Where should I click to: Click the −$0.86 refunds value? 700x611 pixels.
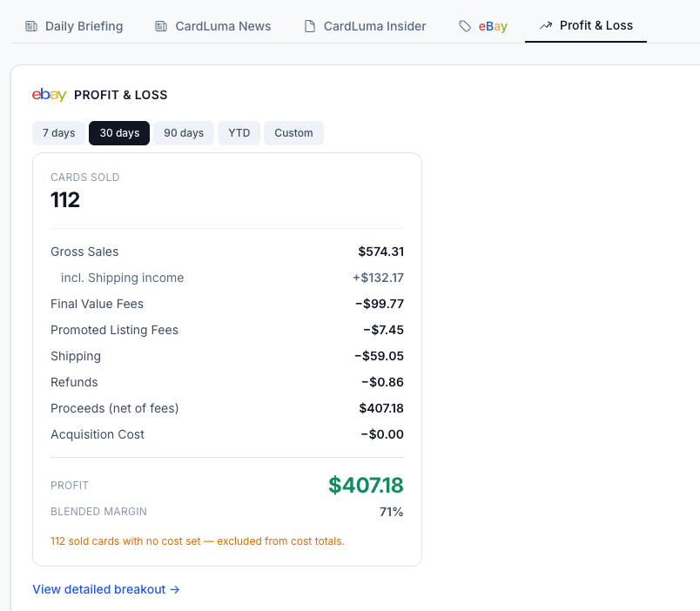tap(382, 382)
